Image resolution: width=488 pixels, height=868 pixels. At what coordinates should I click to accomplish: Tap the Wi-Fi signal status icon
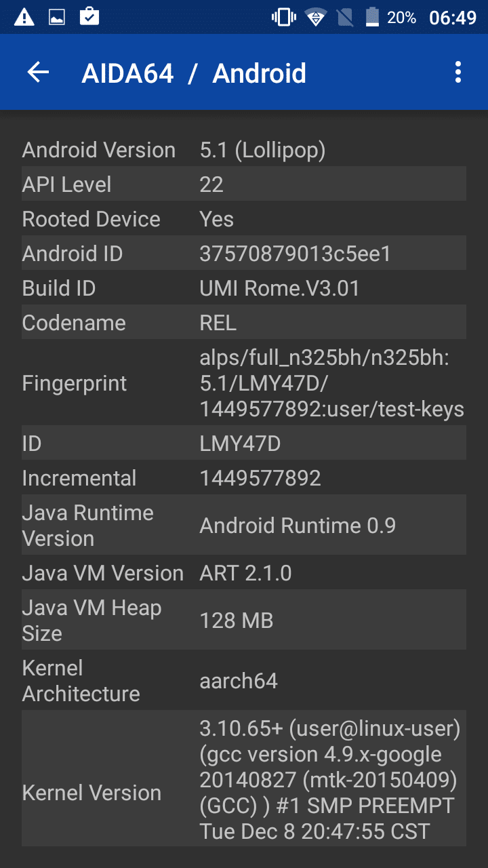[x=316, y=17]
